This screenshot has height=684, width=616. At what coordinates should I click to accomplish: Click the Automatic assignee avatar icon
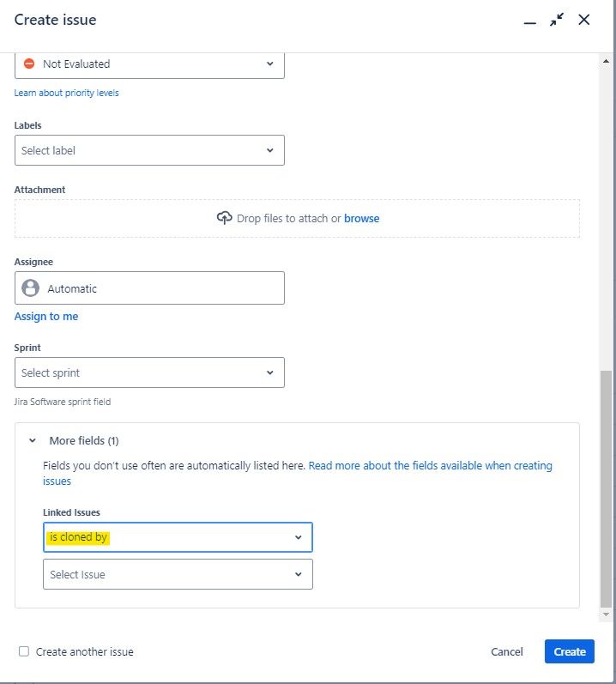point(31,288)
